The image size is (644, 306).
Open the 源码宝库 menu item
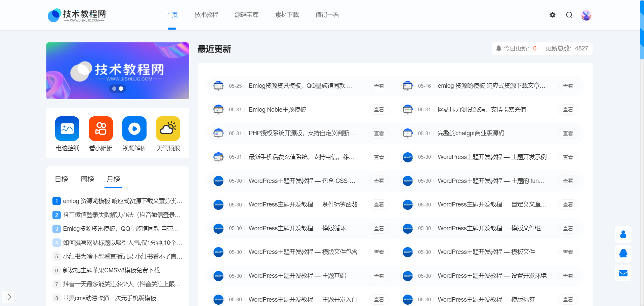[247, 15]
